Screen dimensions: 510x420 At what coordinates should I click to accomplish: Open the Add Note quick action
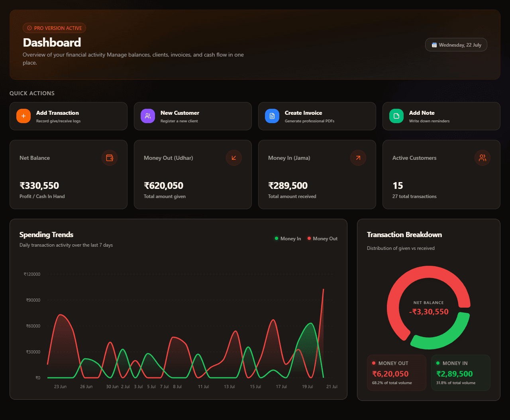coord(441,116)
